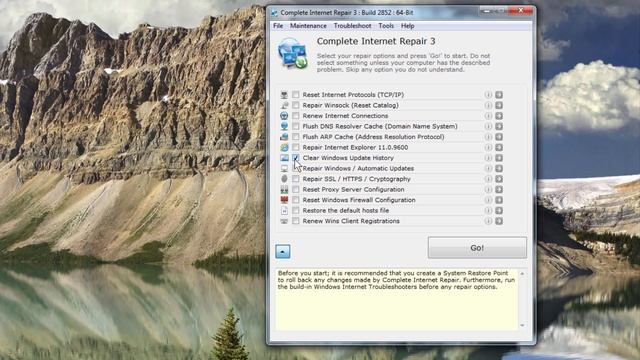The height and width of the screenshot is (360, 640).
Task: Click info icon for Reset Proxy Server Configuration
Action: 488,189
